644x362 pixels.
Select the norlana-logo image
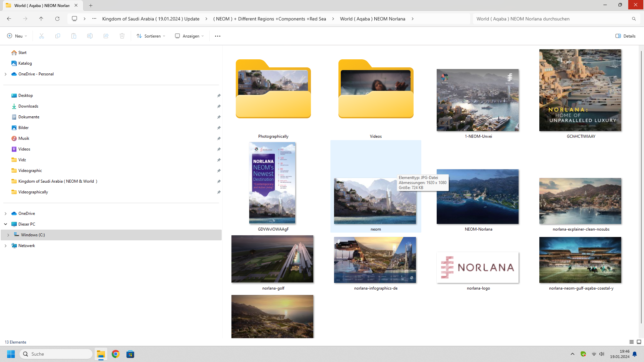coord(478,267)
